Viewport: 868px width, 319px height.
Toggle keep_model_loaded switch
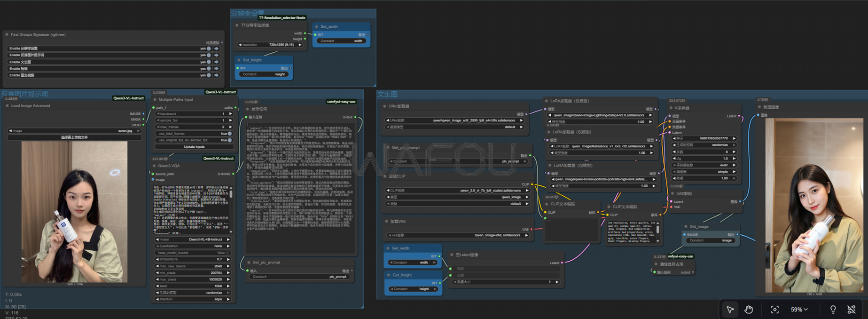[x=229, y=253]
